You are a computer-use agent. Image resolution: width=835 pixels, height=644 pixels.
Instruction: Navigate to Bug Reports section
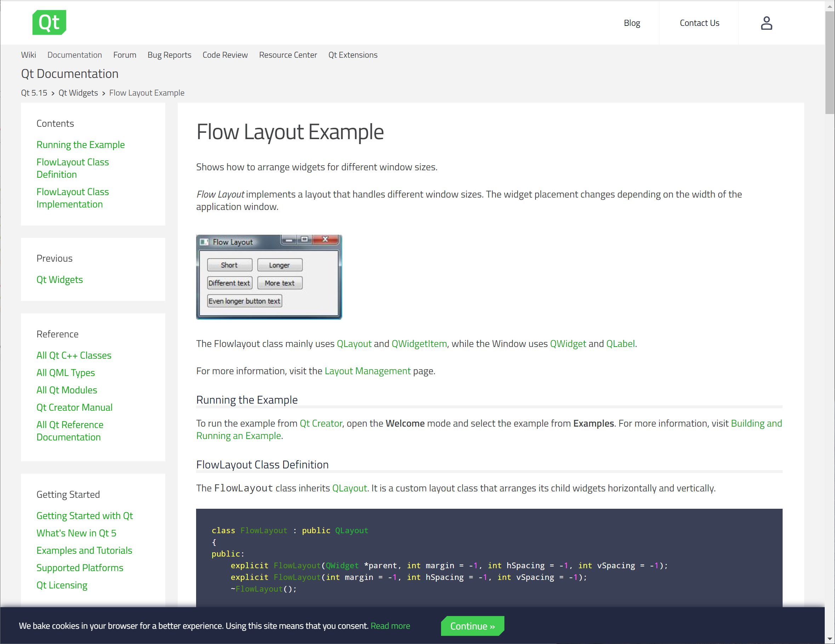pyautogui.click(x=169, y=55)
